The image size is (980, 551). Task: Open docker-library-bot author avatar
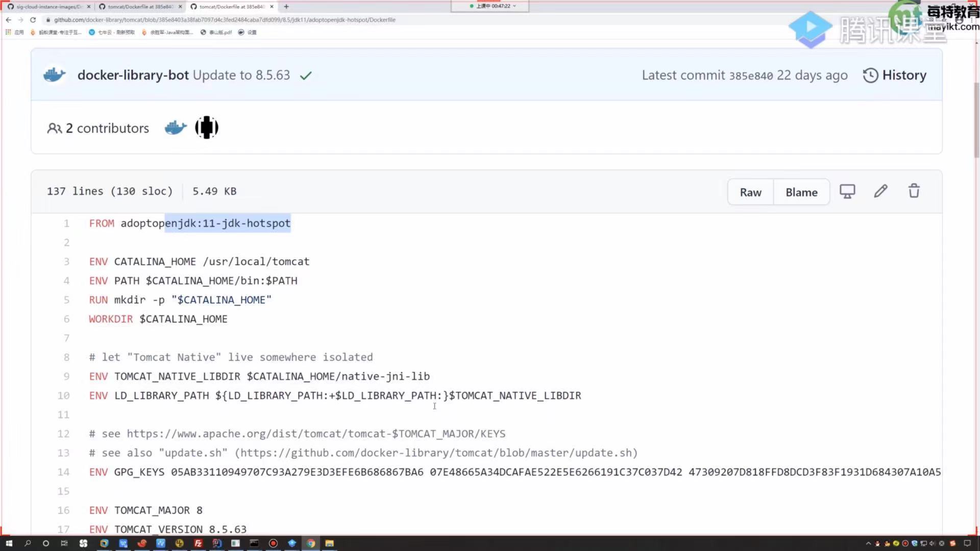(x=54, y=75)
